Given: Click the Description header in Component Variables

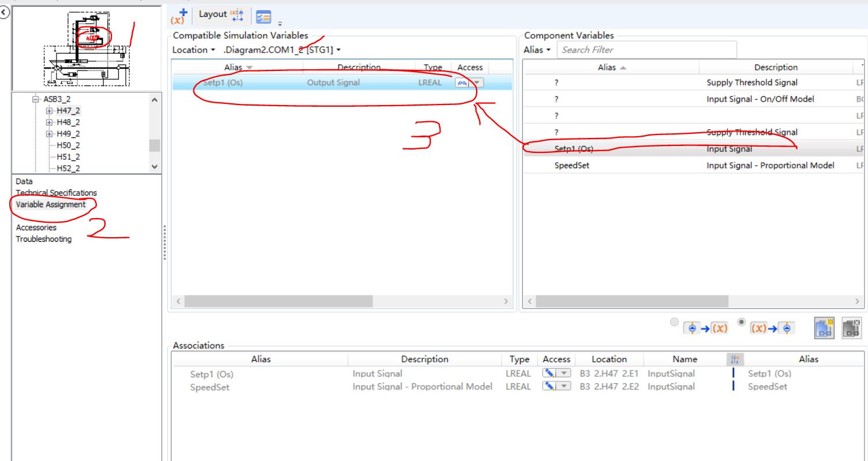Looking at the screenshot, I should point(776,68).
